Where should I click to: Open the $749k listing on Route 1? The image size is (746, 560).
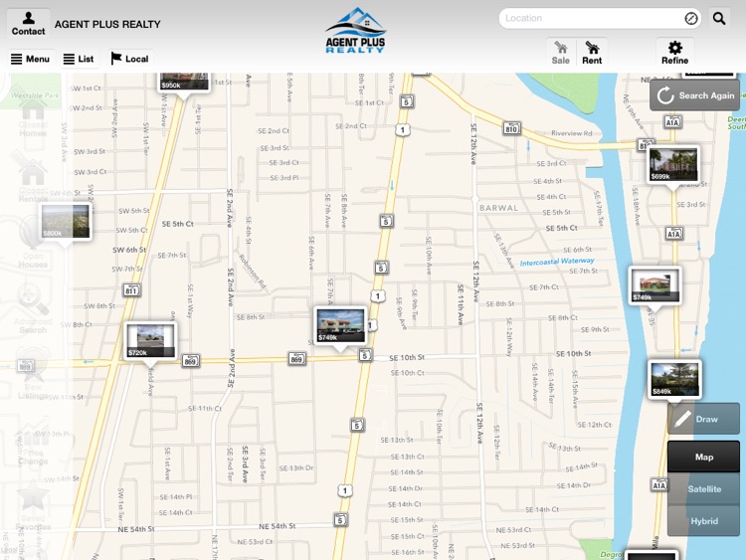[x=340, y=325]
